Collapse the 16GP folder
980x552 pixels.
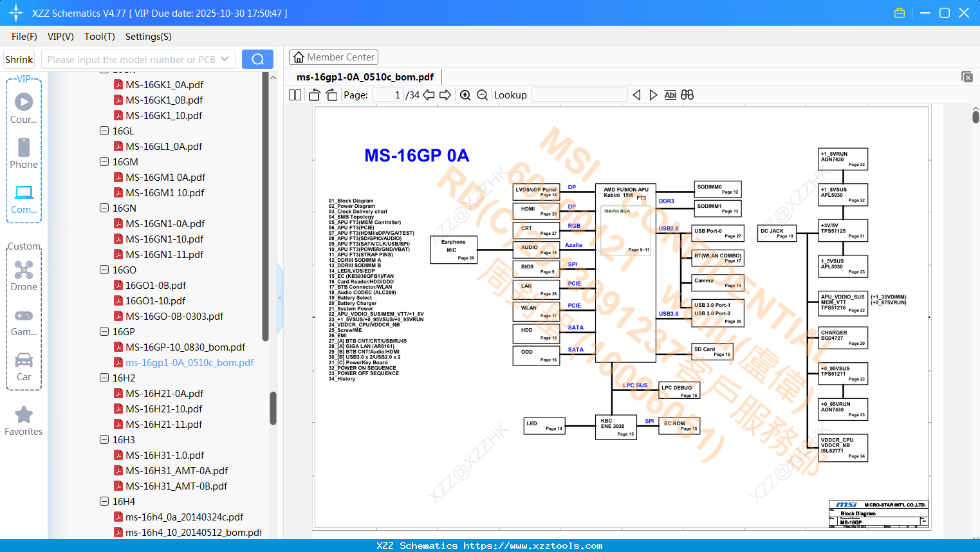104,331
